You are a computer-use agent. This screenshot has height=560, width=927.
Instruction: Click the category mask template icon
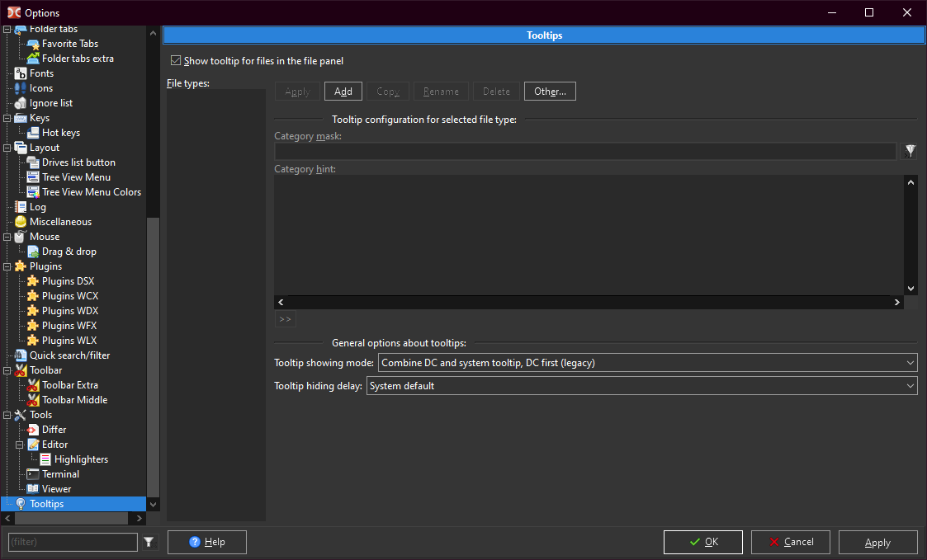(x=910, y=151)
